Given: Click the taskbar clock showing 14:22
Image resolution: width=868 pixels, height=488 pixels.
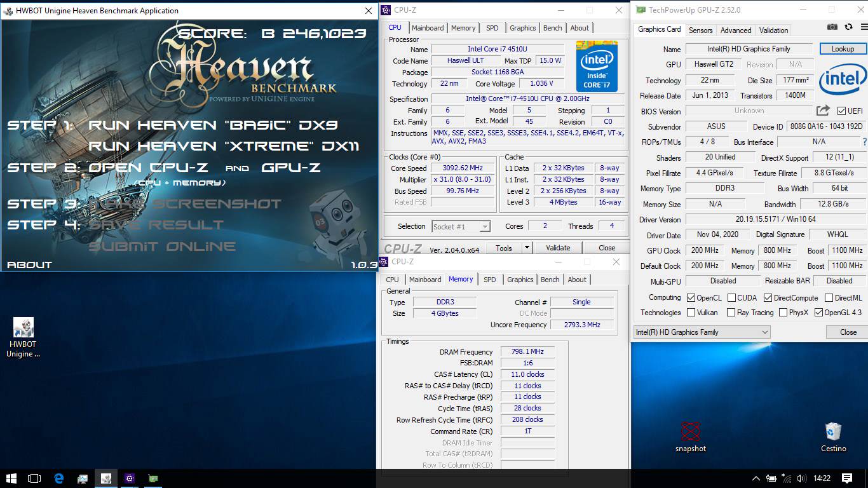Looking at the screenshot, I should tap(822, 478).
